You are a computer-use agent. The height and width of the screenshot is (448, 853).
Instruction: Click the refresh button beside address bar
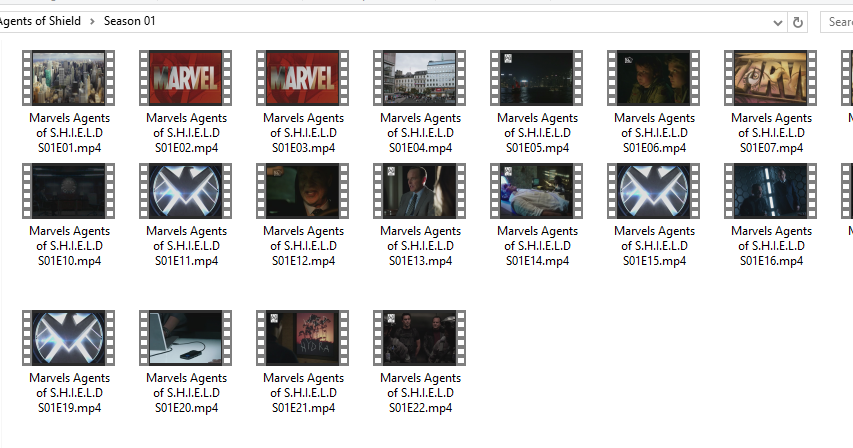point(798,22)
